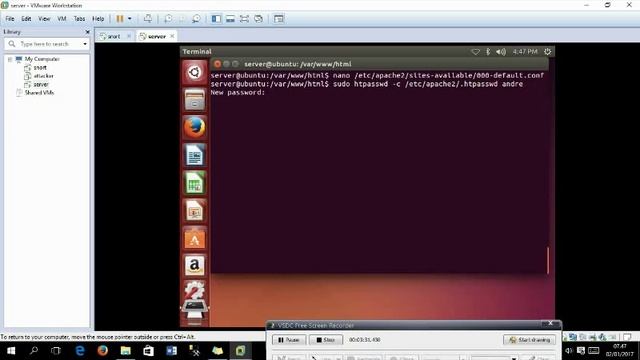The image size is (640, 360).
Task: Select My Computer in the library tree
Action: (x=42, y=59)
